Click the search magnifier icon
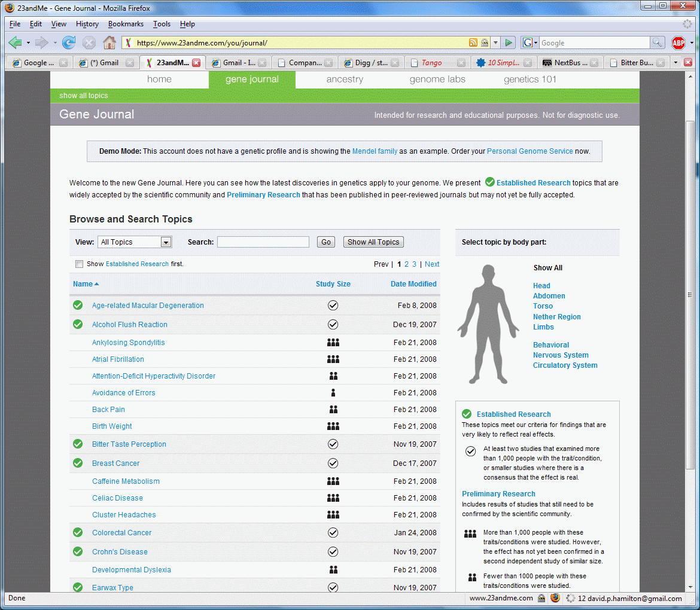Viewport: 700px width, 610px height. pos(657,43)
